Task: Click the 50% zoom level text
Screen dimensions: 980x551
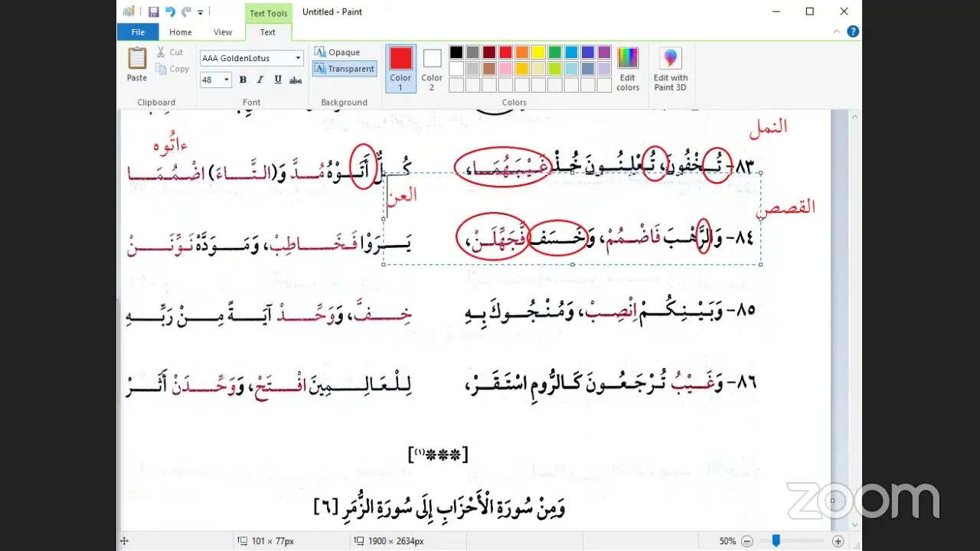Action: 728,541
